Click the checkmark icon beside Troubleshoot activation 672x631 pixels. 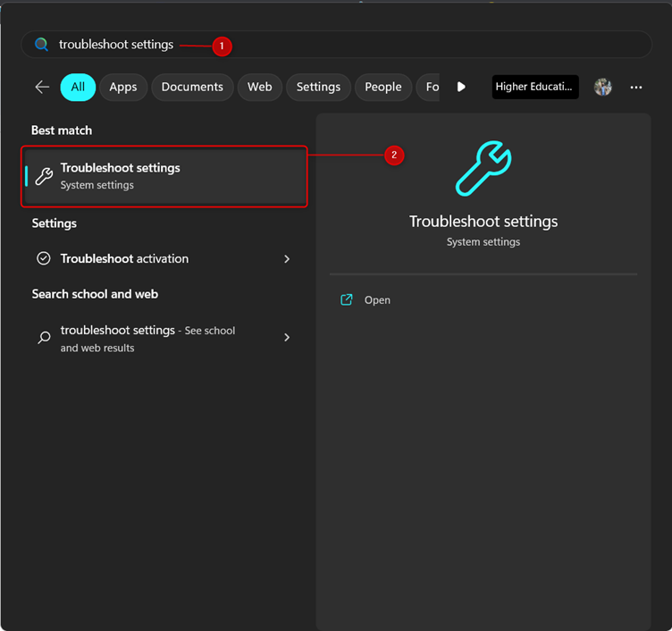point(44,258)
